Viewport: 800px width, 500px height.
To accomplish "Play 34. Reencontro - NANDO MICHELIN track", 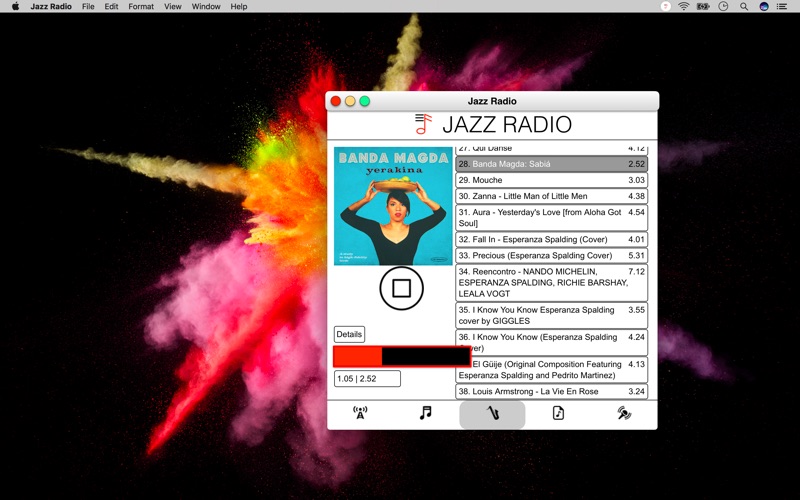I will 552,283.
